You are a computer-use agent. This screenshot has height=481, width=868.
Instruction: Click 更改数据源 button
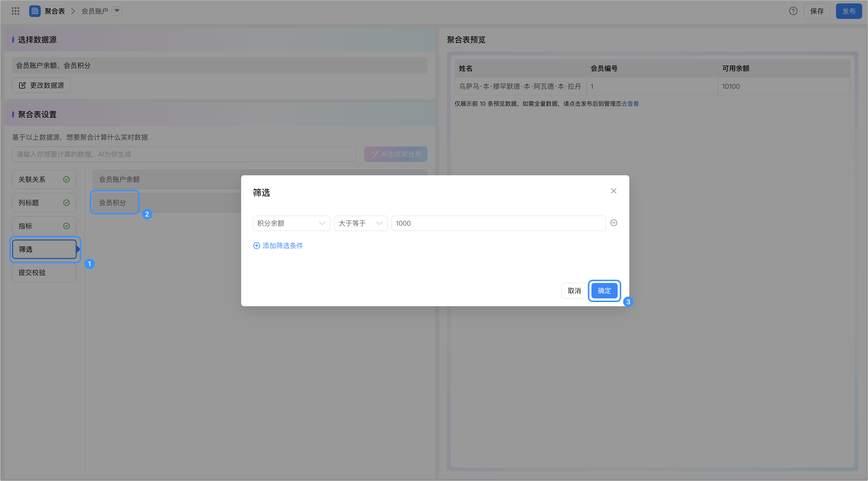[41, 86]
